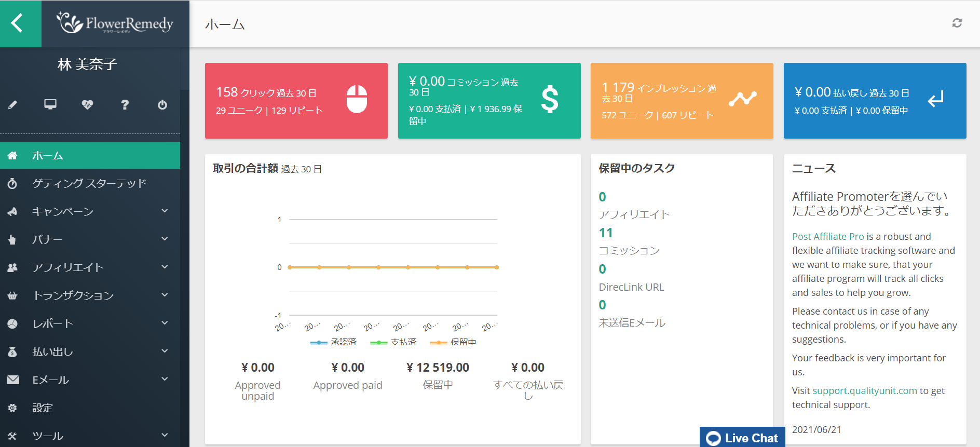Click the power logout icon

(x=162, y=104)
